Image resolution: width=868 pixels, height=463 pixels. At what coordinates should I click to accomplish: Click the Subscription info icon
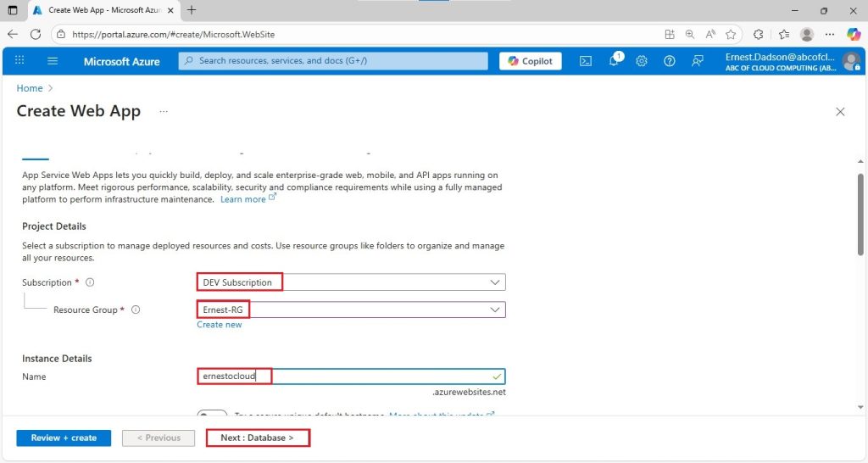[x=90, y=282]
